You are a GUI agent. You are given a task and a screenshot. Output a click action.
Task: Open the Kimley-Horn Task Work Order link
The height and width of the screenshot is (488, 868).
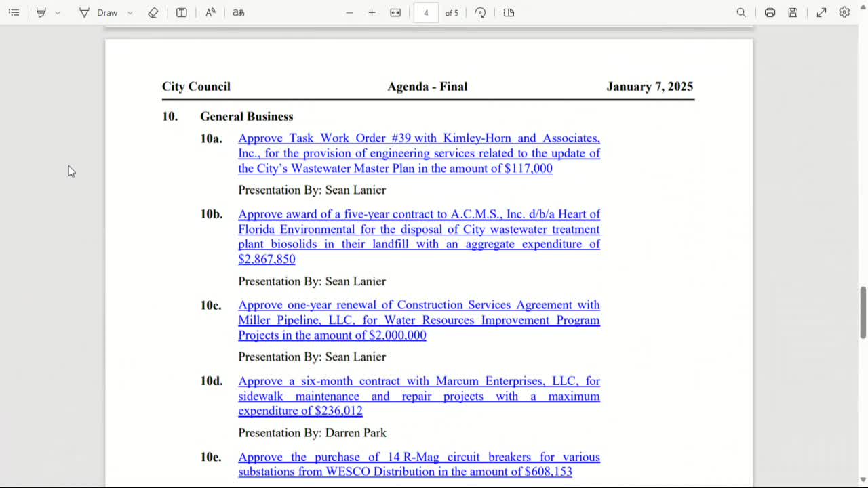click(x=419, y=153)
